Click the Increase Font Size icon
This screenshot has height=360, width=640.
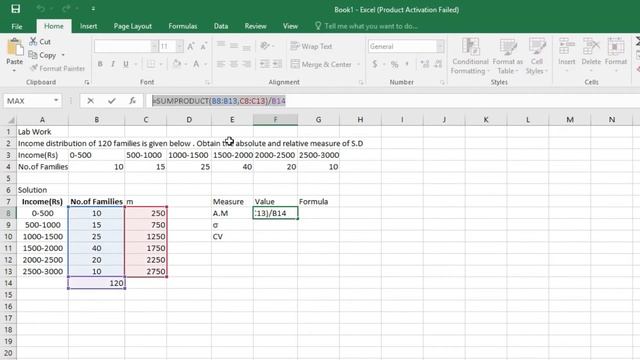[191, 47]
